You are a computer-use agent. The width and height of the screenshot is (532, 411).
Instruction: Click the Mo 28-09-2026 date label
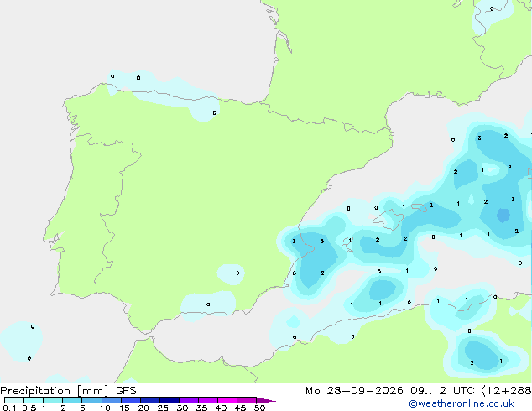click(354, 391)
